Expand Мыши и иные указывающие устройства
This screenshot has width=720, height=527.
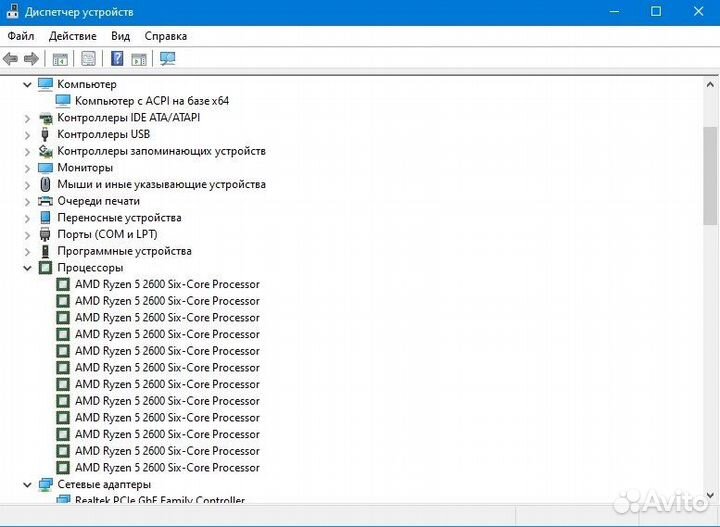coord(28,185)
